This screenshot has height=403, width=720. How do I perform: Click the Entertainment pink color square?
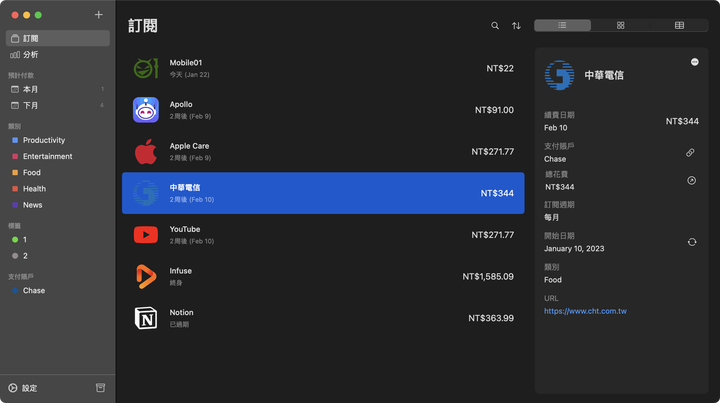pos(15,157)
